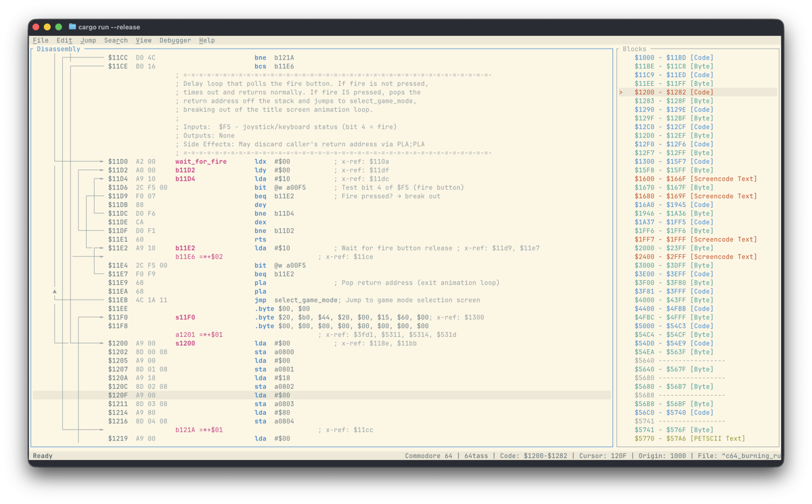The image size is (812, 504).
Task: Click the b11E6 =*+$02 label line
Action: (x=199, y=257)
